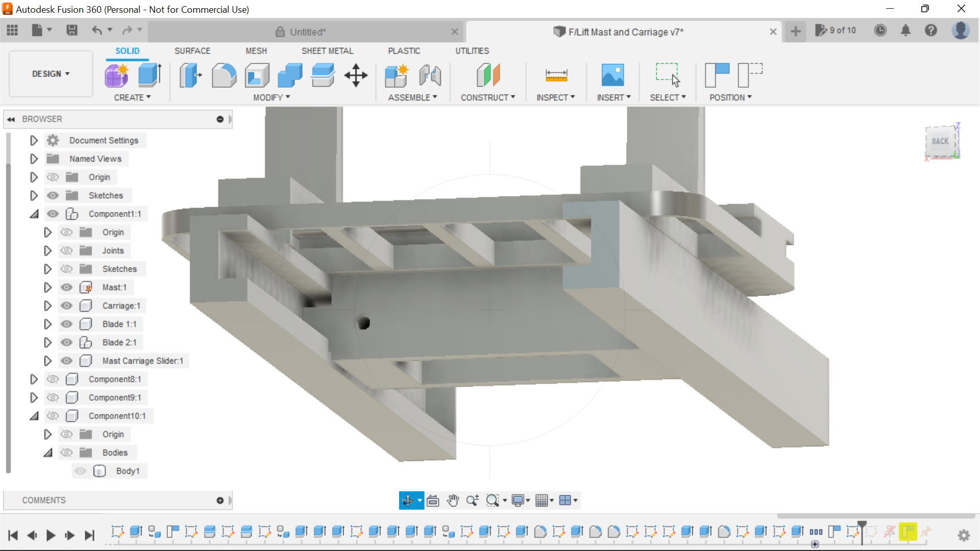Select the Joint tool in the Assemble panel
This screenshot has width=980, height=551.
coord(430,75)
